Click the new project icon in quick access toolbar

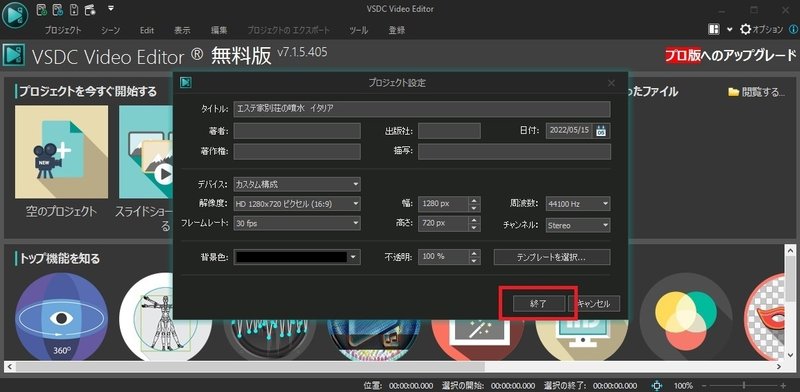[x=43, y=9]
